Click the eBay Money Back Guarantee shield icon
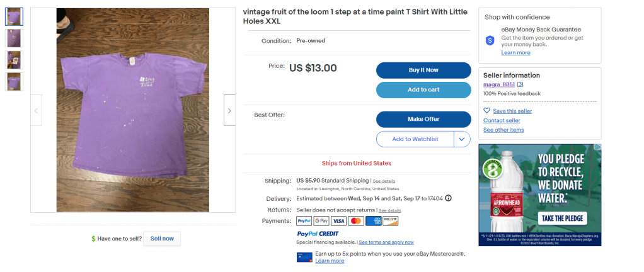The height and width of the screenshot is (272, 644). 490,40
